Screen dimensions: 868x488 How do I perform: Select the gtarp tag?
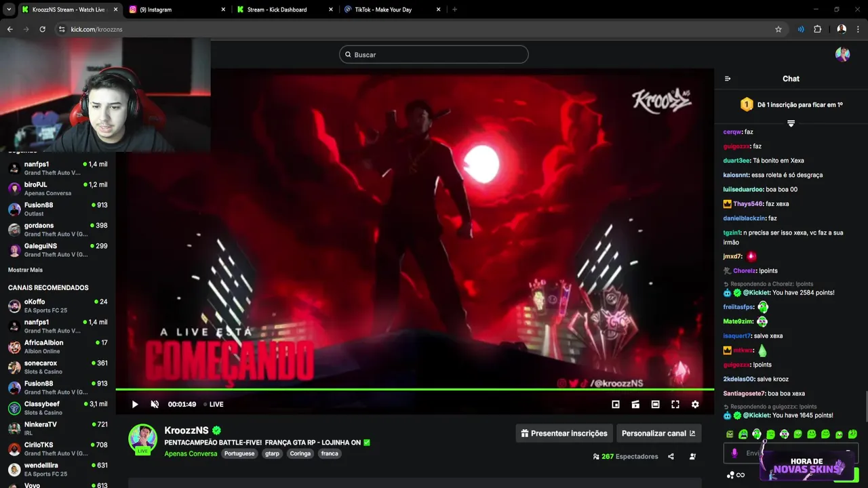[272, 453]
